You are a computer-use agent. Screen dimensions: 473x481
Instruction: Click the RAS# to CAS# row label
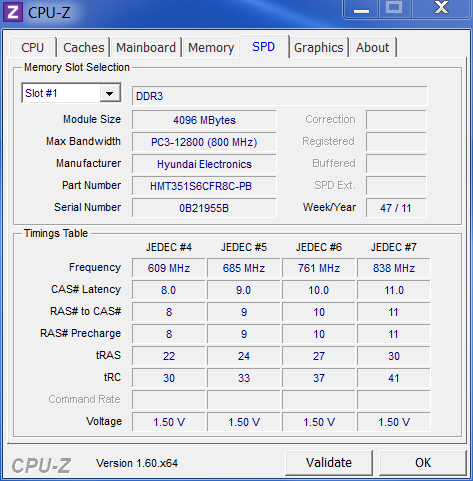pyautogui.click(x=86, y=311)
